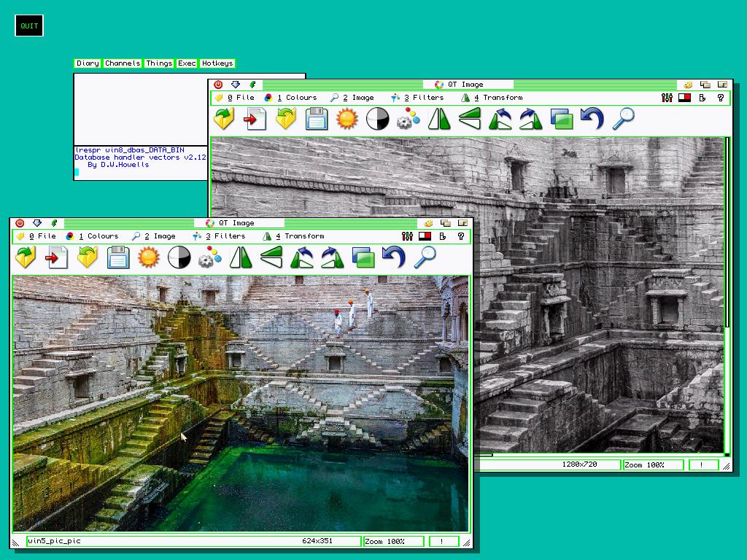Click the exclamation mark button in the colour-photo window status bar

pyautogui.click(x=444, y=542)
